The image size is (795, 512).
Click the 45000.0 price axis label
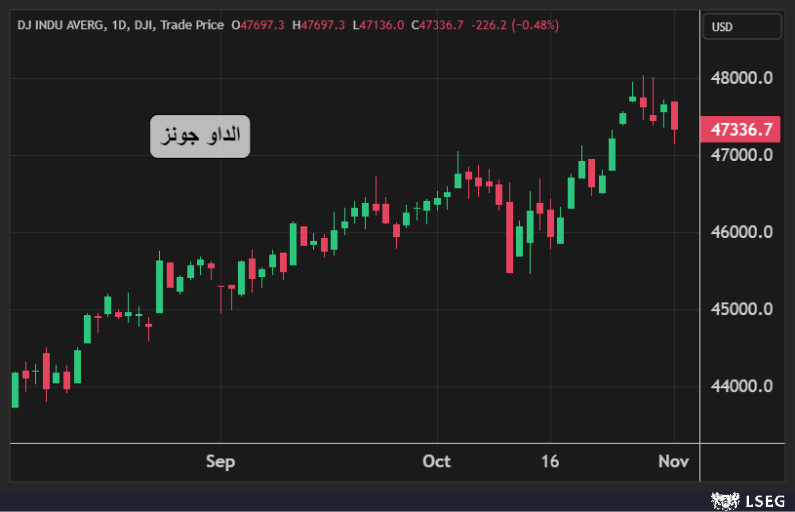(x=741, y=309)
